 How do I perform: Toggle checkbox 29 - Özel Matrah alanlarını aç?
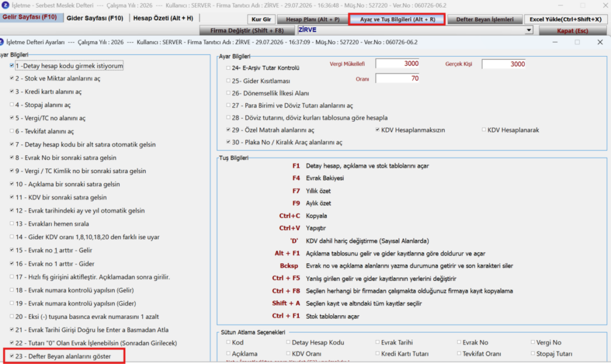point(229,129)
